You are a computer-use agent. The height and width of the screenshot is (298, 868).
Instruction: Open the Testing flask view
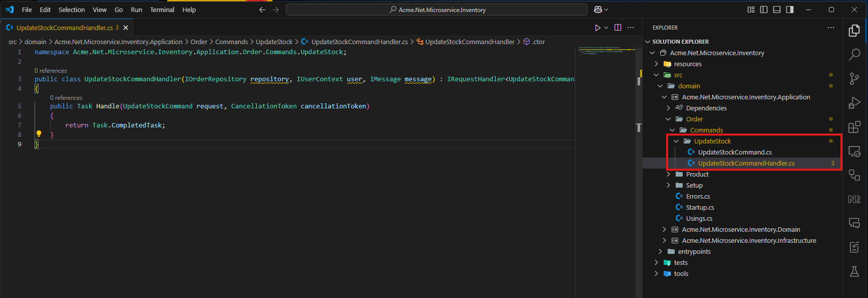click(854, 271)
